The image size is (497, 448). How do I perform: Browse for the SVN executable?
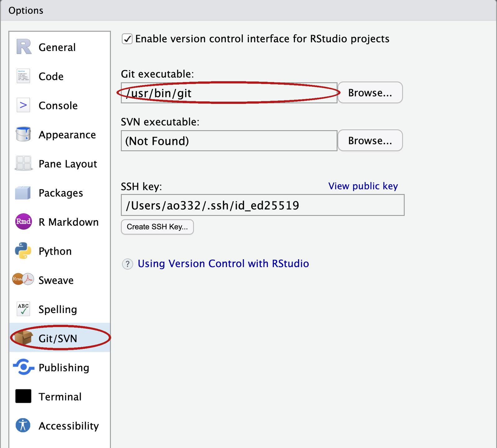[x=370, y=141]
